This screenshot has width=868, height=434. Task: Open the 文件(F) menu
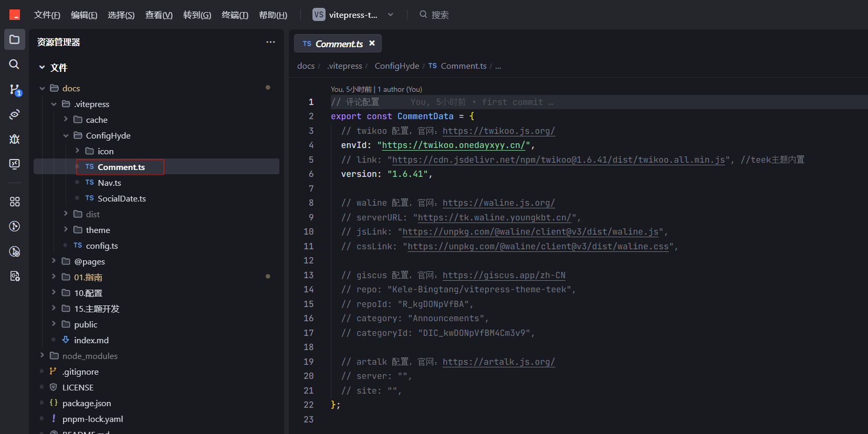click(47, 15)
